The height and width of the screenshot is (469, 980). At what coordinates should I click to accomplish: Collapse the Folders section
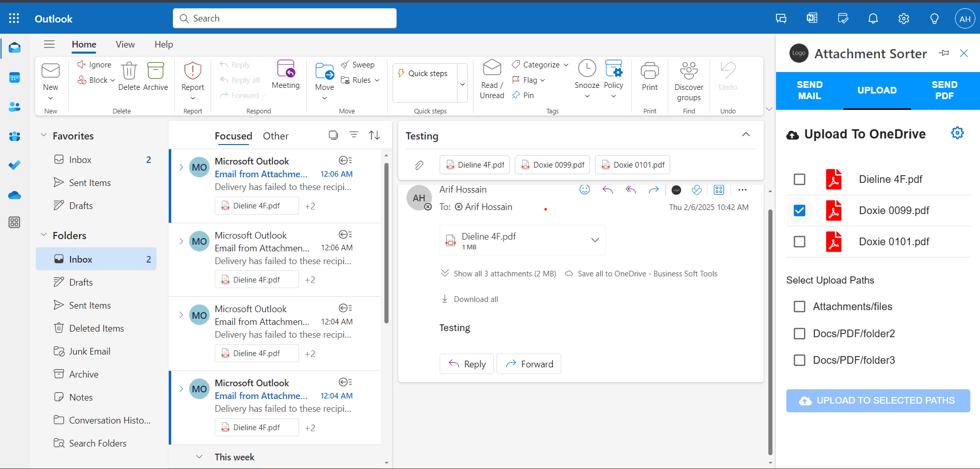click(x=43, y=235)
